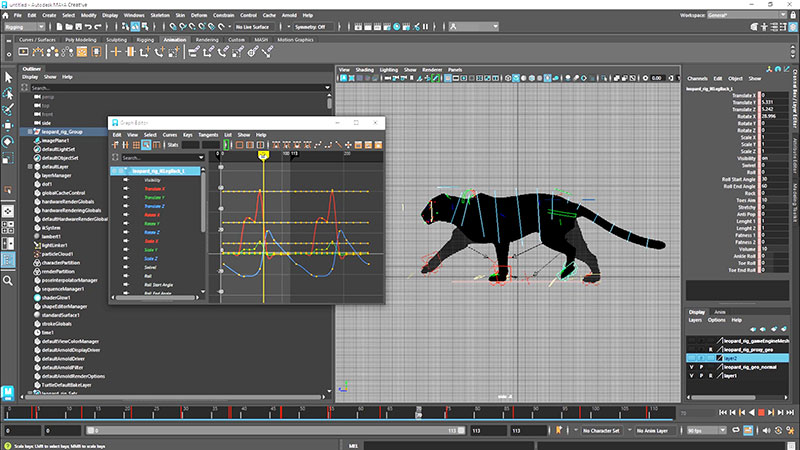Open the Graph Editor search filter dropdown arrow

tap(201, 158)
